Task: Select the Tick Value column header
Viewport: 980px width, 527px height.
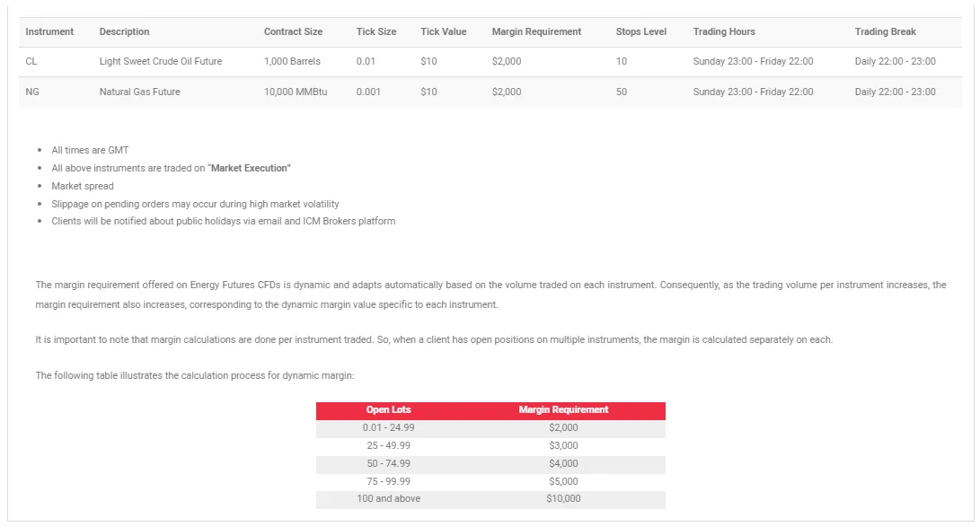Action: pyautogui.click(x=443, y=31)
